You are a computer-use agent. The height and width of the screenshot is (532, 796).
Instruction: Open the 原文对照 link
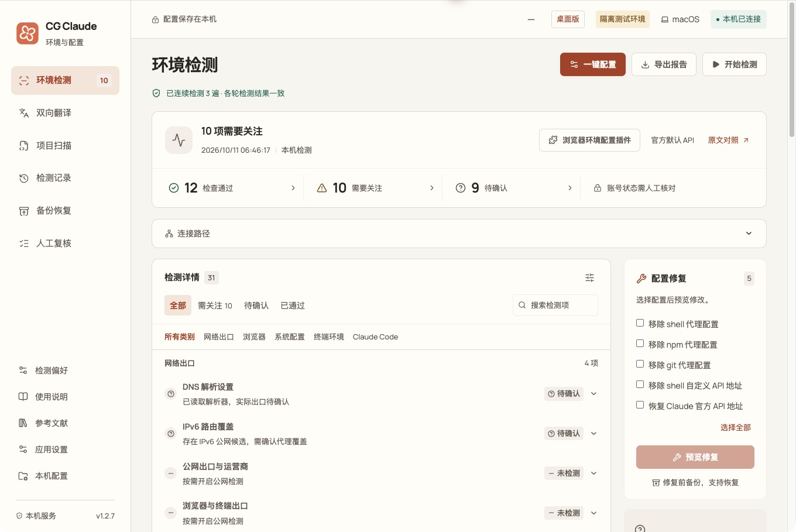(728, 140)
